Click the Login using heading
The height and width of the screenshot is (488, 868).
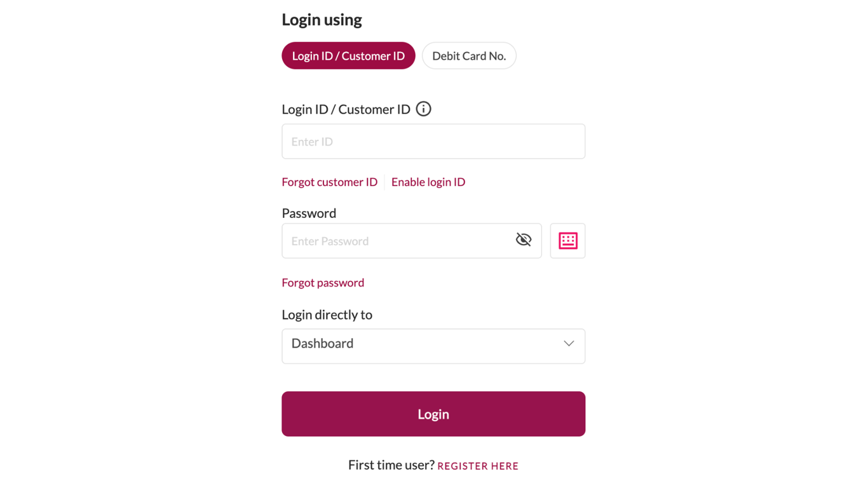pos(322,20)
